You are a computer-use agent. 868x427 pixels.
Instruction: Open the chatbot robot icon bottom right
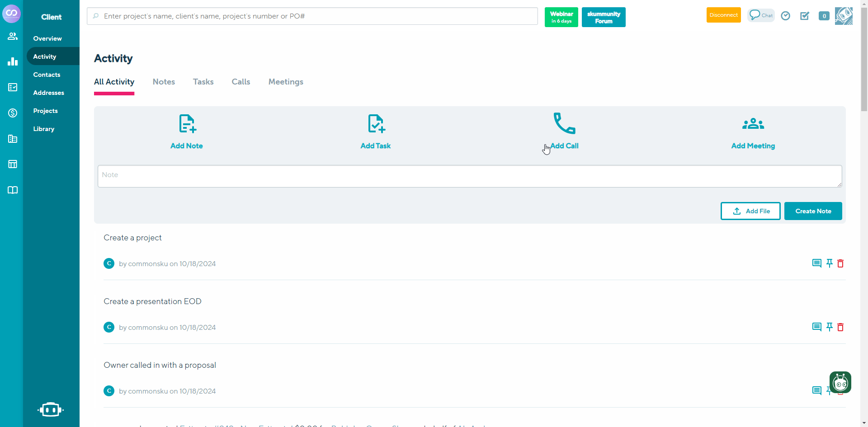(840, 382)
